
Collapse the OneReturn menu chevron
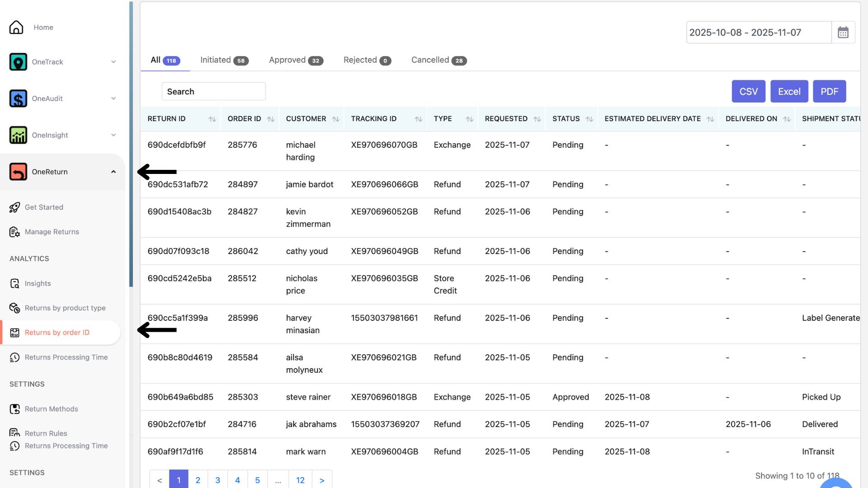click(113, 172)
